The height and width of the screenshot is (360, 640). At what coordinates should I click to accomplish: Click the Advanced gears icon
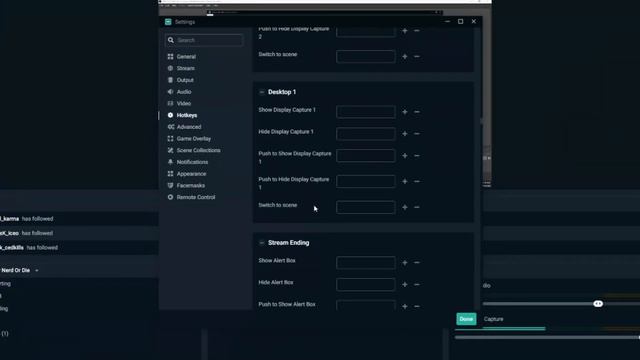171,127
